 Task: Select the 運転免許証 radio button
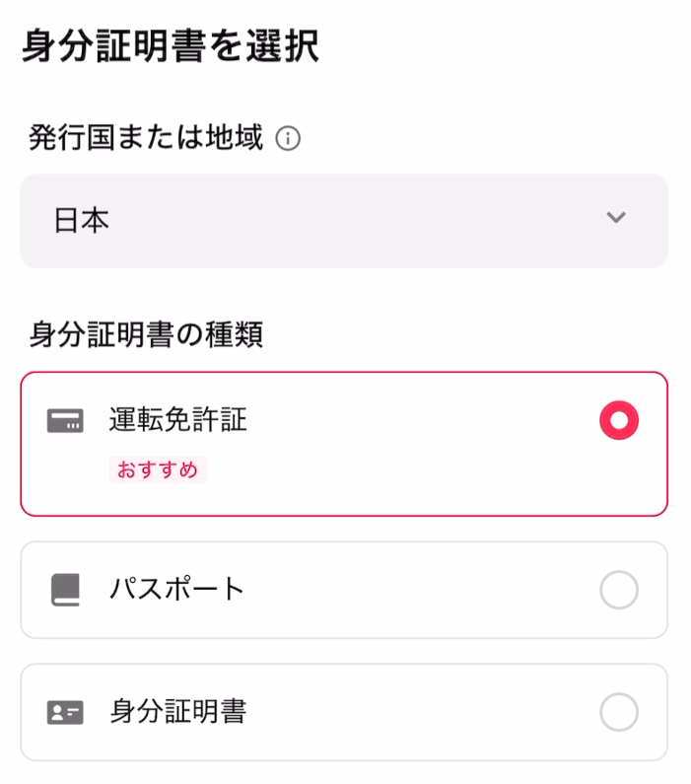point(619,420)
